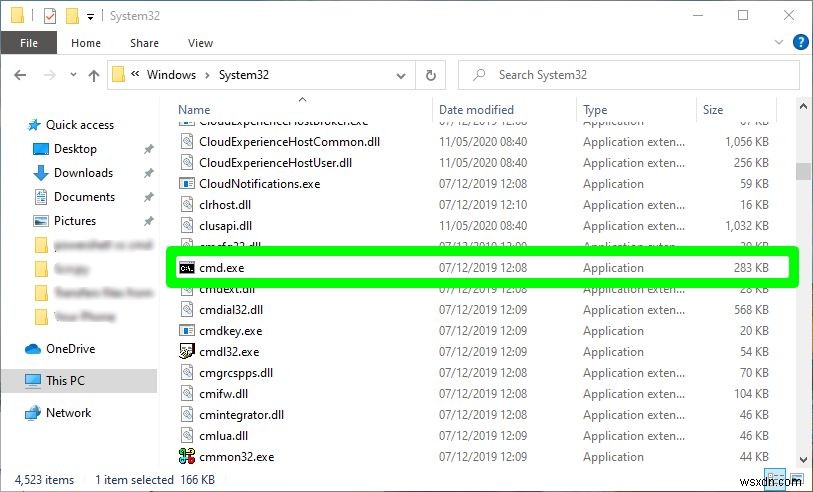813x492 pixels.
Task: Select the cmdl32.exe file icon
Action: coord(187,352)
